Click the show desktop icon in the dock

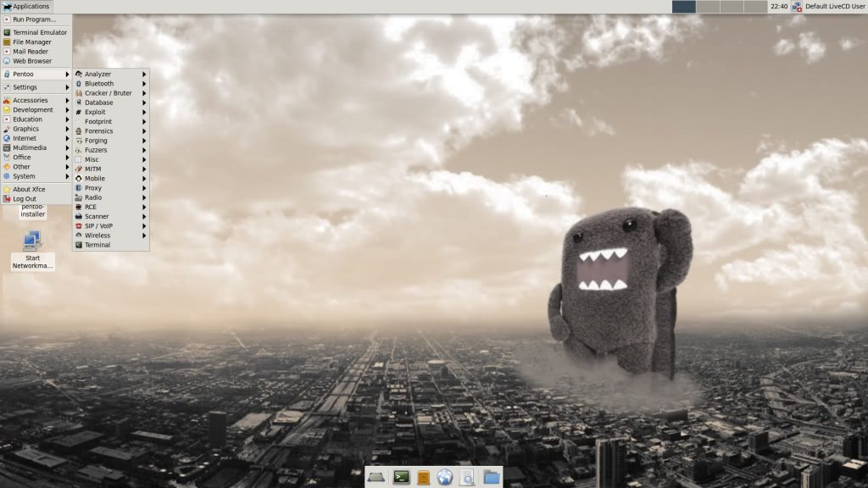(x=377, y=476)
